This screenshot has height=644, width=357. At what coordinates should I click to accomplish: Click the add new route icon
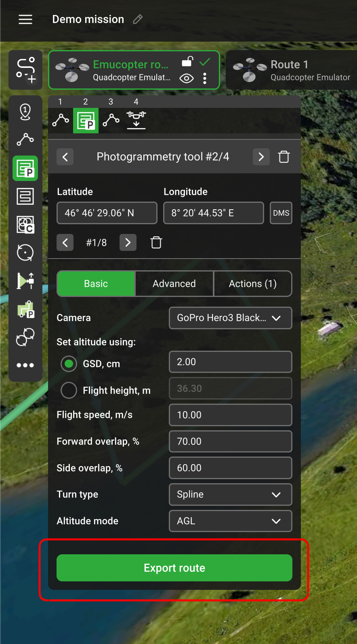[x=25, y=70]
